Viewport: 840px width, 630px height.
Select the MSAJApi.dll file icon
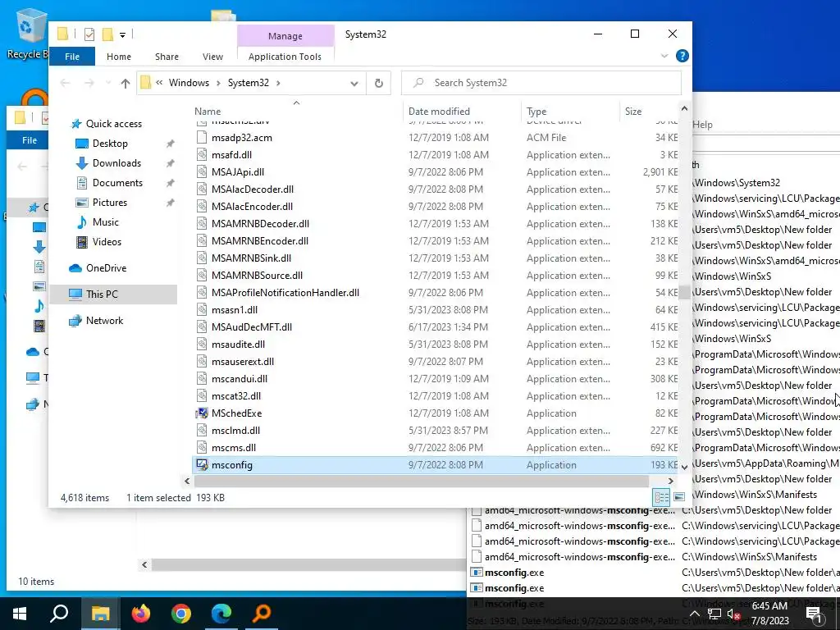click(x=202, y=172)
